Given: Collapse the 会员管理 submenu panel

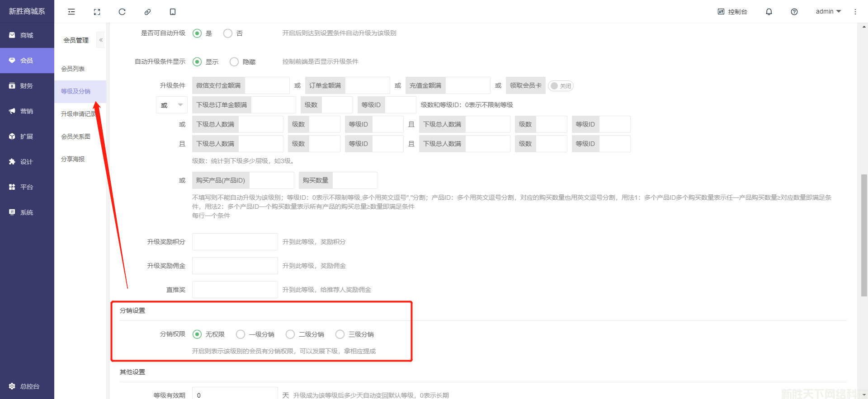Looking at the screenshot, I should (101, 40).
